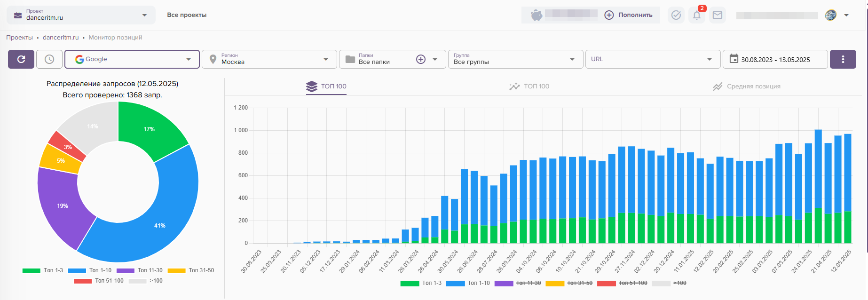Click the checkmark tasks icon
This screenshot has width=868, height=300.
click(676, 15)
